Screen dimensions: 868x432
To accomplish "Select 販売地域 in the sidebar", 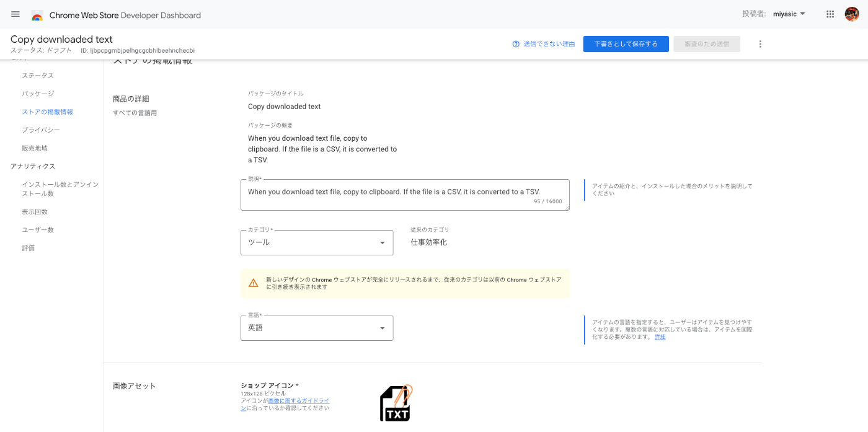I will 35,148.
